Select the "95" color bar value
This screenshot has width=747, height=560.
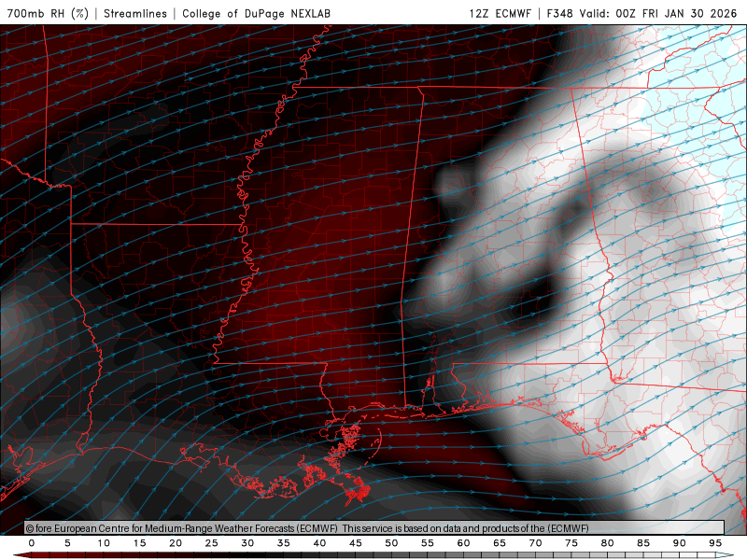click(715, 543)
